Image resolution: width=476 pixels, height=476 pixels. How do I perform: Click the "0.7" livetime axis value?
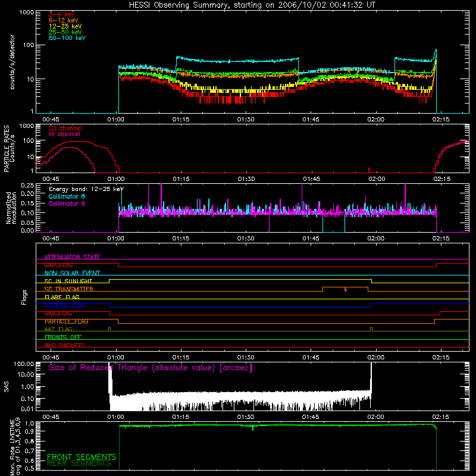tap(29, 451)
